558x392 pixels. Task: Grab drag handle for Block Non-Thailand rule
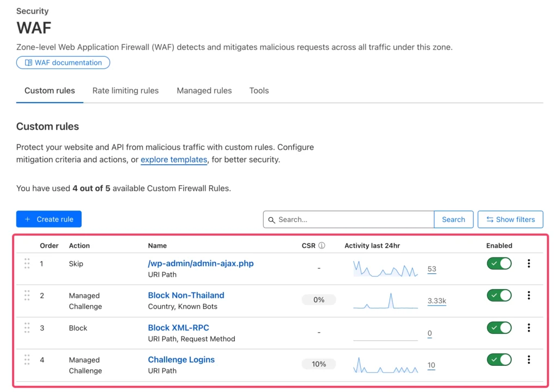[x=27, y=295]
